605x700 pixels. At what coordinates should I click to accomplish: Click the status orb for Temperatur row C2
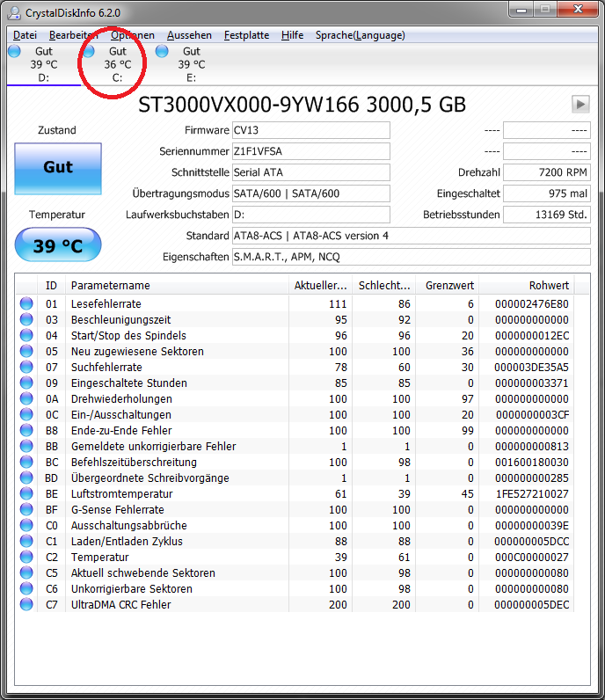[26, 558]
